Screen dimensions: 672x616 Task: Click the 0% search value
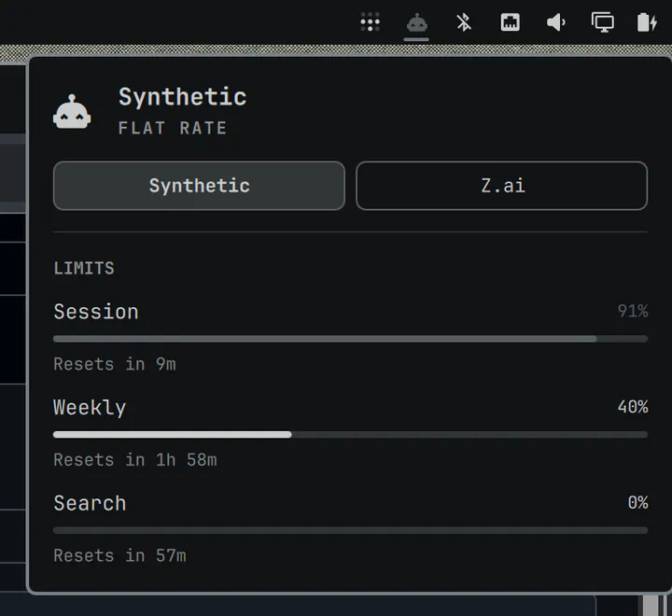coord(637,502)
